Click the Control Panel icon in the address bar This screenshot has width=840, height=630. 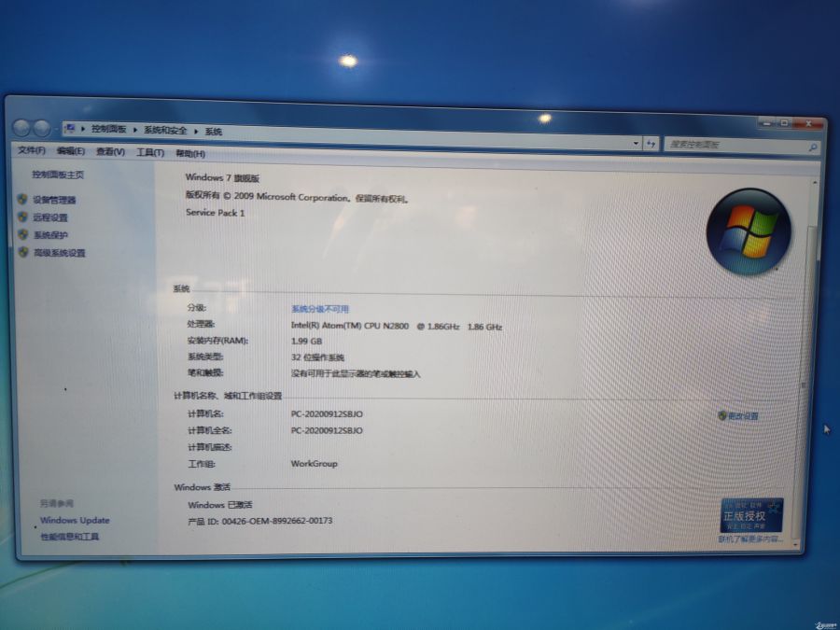(x=70, y=128)
